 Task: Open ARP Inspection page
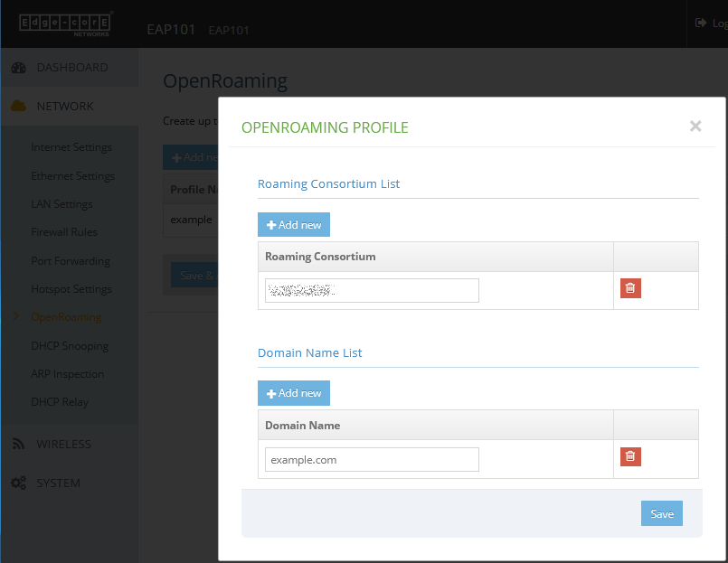(67, 374)
